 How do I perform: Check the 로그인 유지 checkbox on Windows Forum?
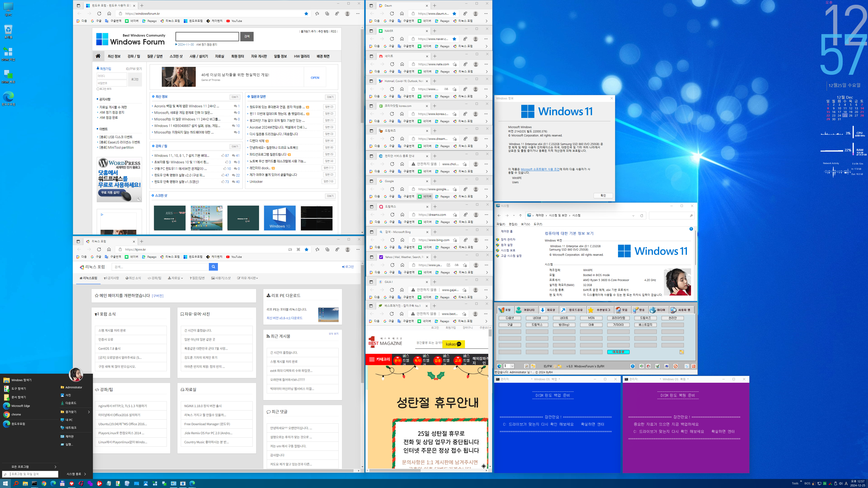98,89
